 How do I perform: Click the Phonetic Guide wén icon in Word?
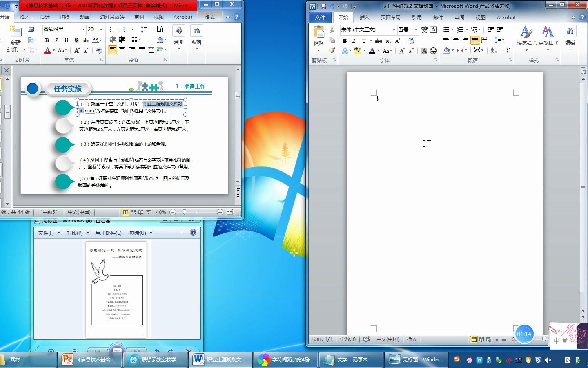424,29
